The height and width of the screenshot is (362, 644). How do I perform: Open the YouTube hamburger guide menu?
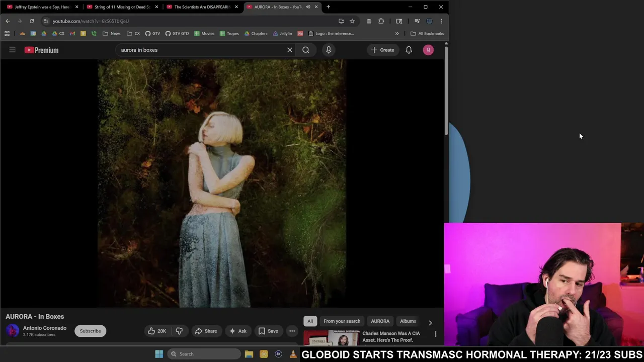[x=13, y=50]
